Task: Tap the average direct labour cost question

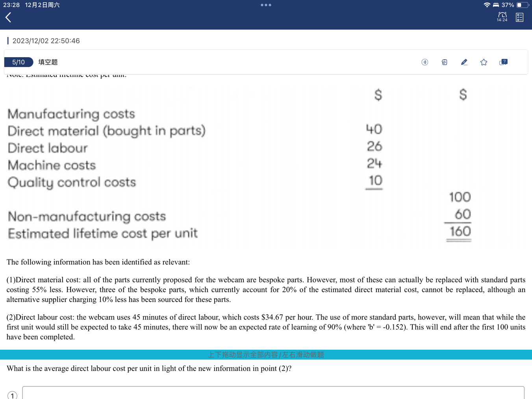Action: pos(149,369)
